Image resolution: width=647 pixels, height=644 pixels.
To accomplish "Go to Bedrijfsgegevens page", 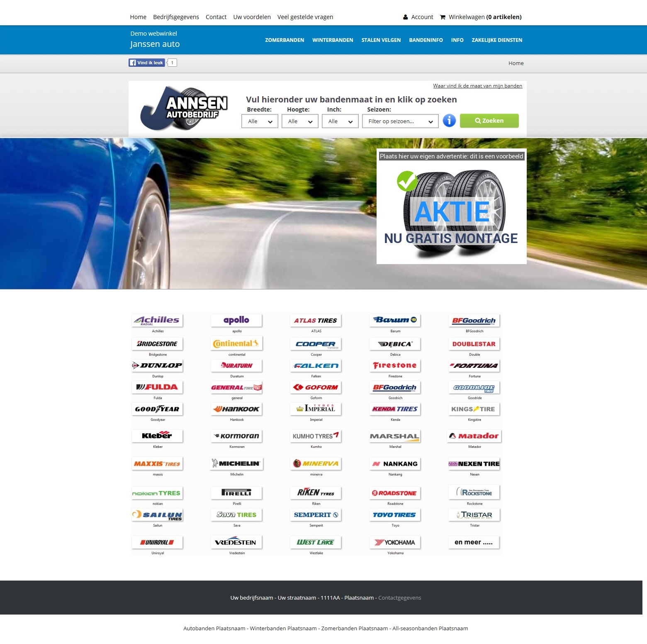I will click(176, 17).
